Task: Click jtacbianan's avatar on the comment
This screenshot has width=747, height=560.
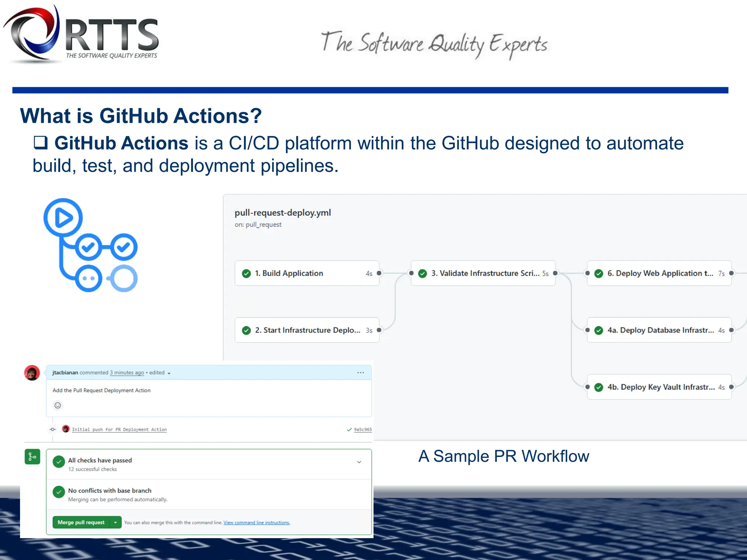Action: [x=32, y=373]
